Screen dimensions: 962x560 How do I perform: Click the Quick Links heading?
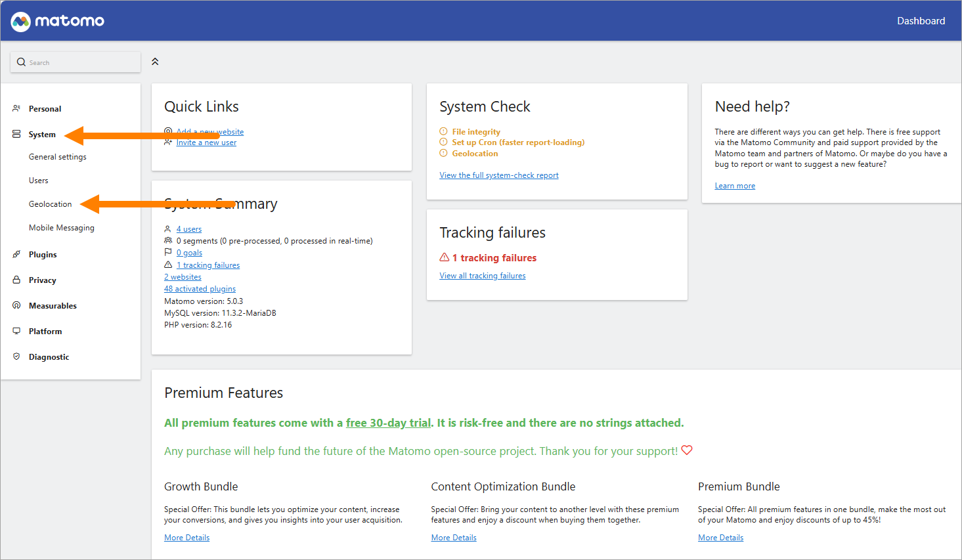click(x=202, y=106)
